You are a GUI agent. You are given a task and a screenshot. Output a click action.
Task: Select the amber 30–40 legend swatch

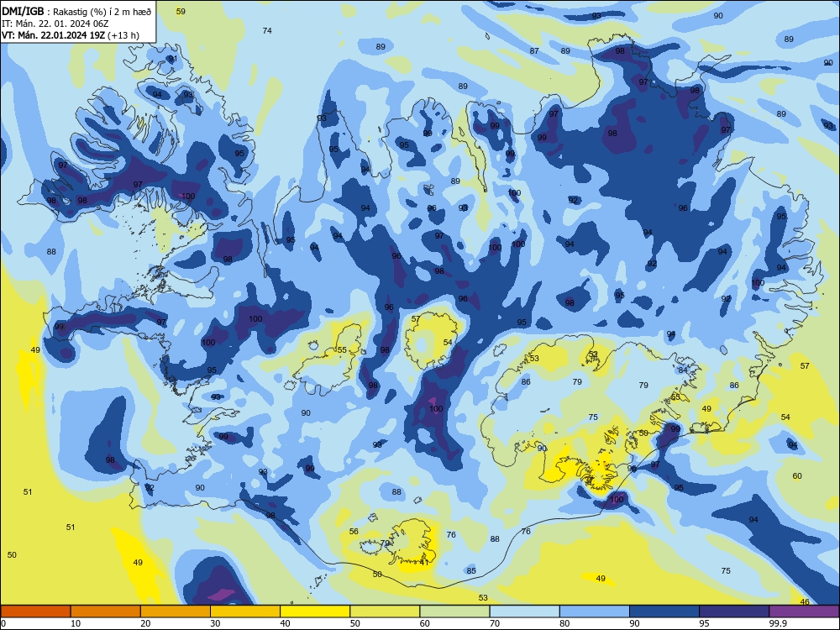[245, 612]
